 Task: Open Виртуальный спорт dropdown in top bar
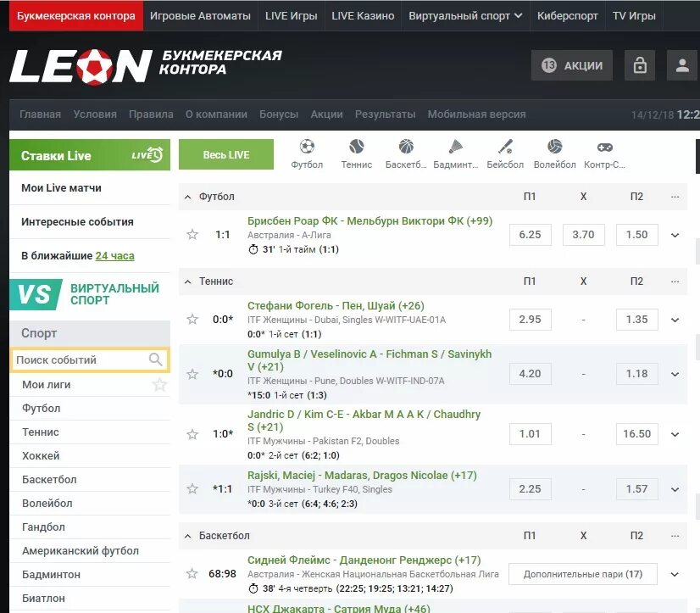[x=465, y=15]
